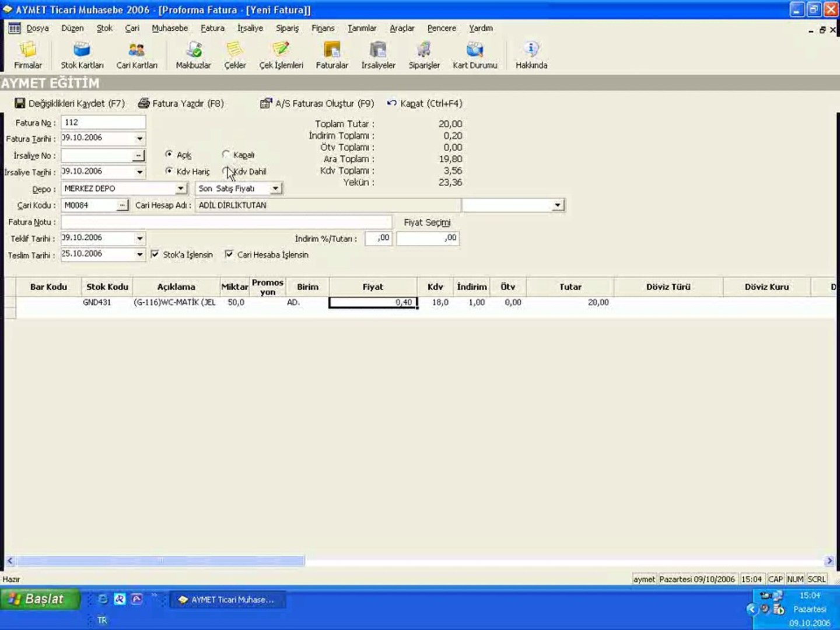Open Stok Kartları from the toolbar
This screenshot has width=840, height=630.
pyautogui.click(x=82, y=55)
